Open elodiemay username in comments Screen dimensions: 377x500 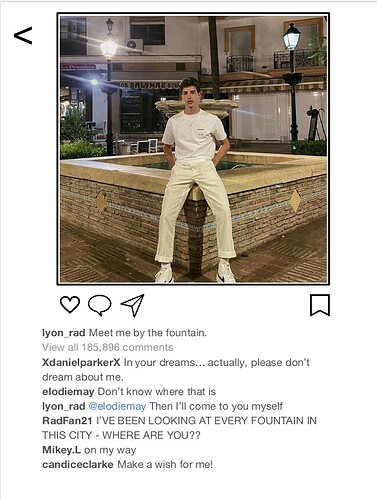pos(68,392)
